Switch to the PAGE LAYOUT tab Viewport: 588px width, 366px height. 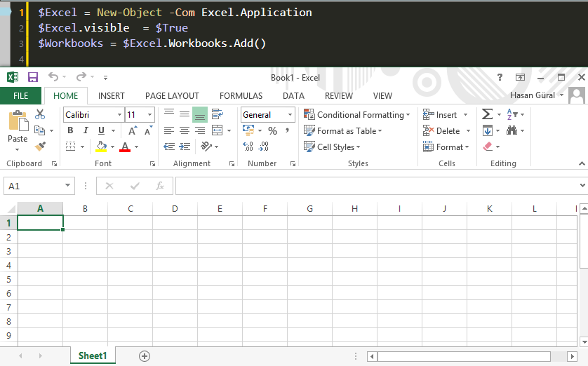pos(172,96)
